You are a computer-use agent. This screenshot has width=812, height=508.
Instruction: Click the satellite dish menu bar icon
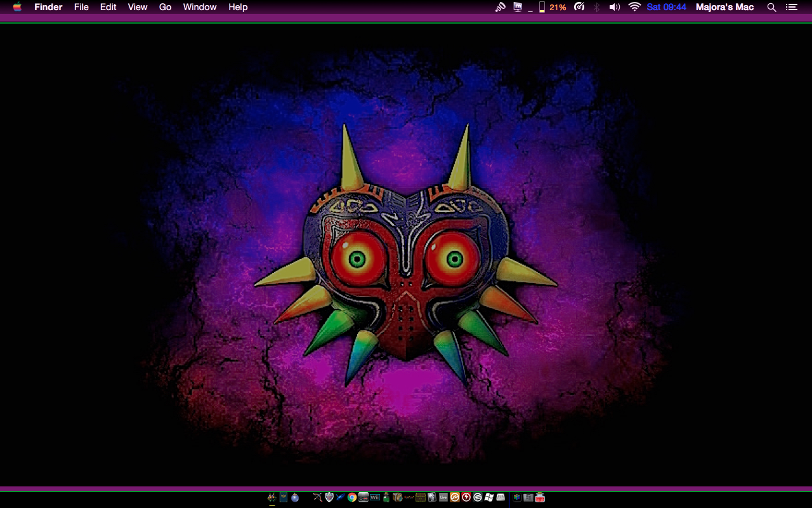pos(501,7)
